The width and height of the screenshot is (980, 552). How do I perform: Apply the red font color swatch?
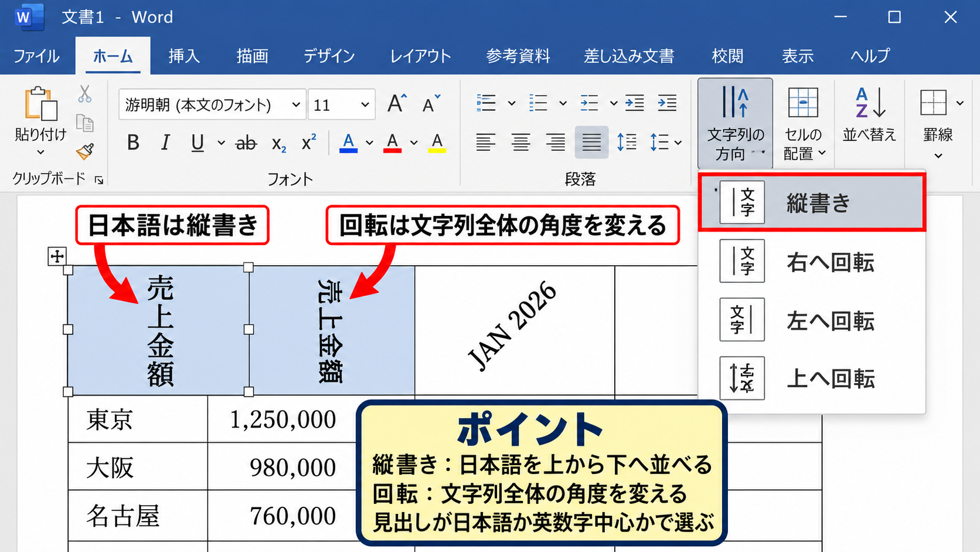pos(392,143)
